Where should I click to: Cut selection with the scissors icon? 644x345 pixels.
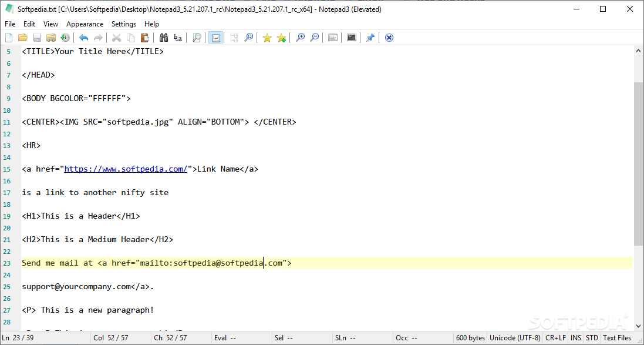[x=117, y=38]
